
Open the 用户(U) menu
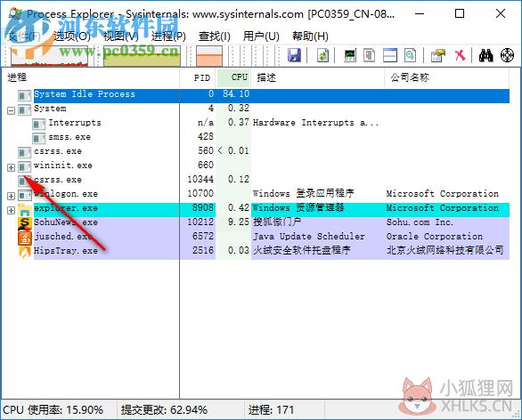click(261, 36)
